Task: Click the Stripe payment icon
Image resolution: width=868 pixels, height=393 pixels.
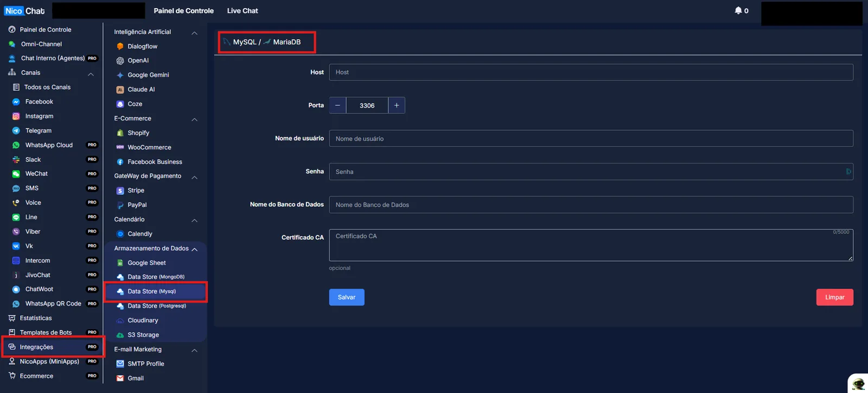Action: [x=120, y=191]
